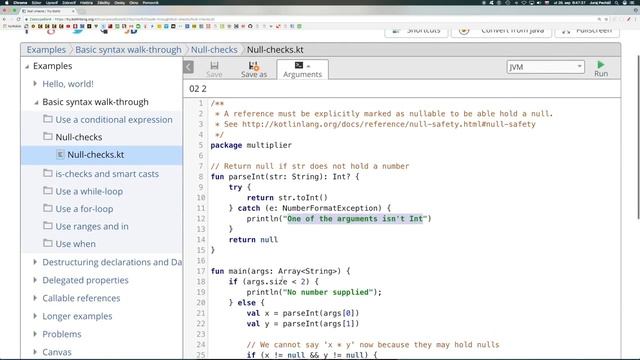This screenshot has width=640, height=360.
Task: Click folder icon of Use when
Action: [x=48, y=244]
